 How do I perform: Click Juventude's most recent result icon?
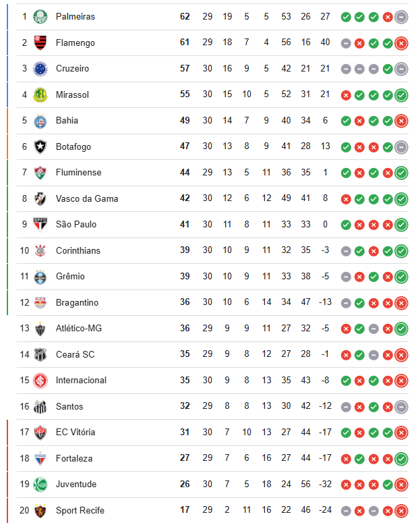click(x=401, y=484)
